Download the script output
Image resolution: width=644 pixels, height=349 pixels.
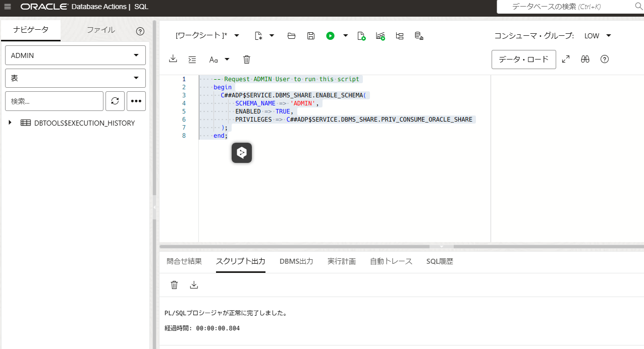click(194, 285)
